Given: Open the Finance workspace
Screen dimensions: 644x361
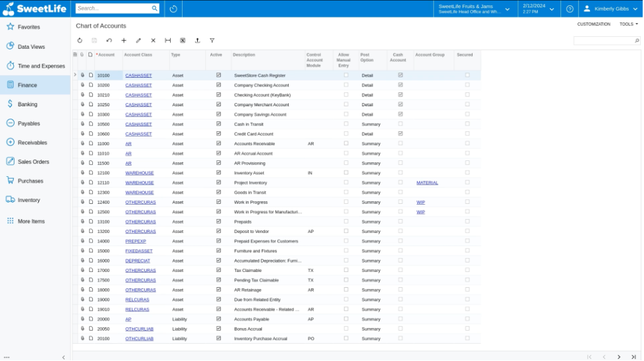Looking at the screenshot, I should tap(36, 85).
